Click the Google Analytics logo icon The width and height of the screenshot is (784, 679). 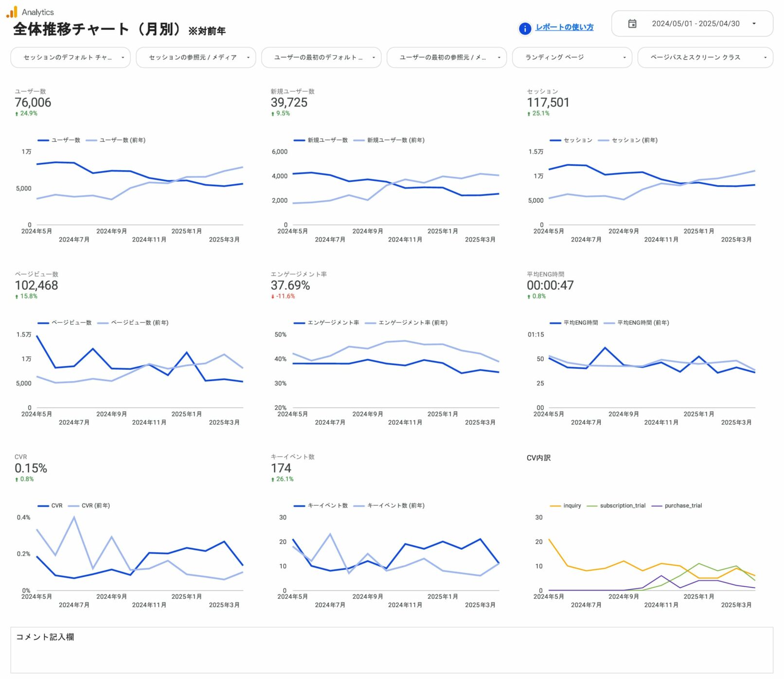tap(12, 12)
